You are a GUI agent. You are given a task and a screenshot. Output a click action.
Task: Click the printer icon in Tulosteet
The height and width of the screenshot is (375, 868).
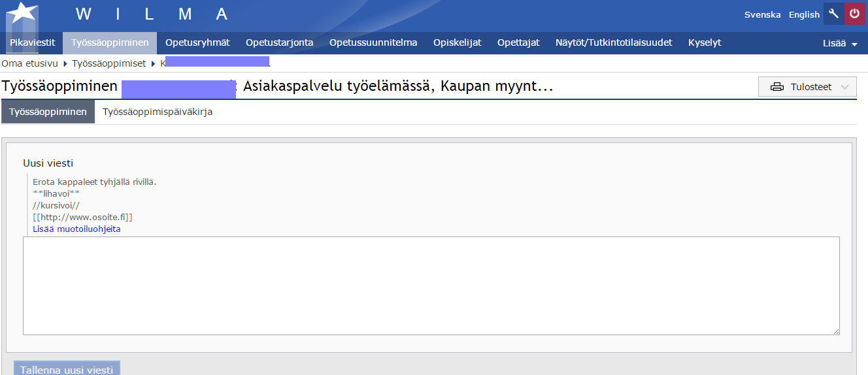777,87
